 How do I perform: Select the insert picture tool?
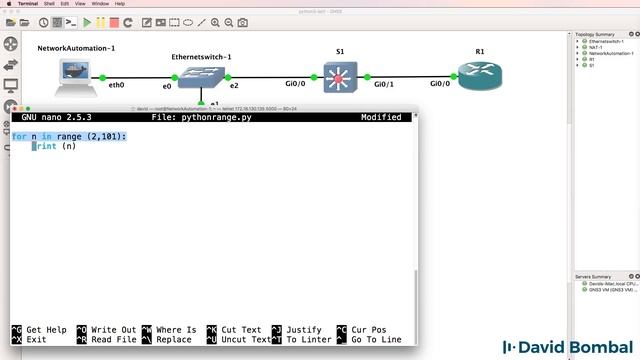pos(160,22)
